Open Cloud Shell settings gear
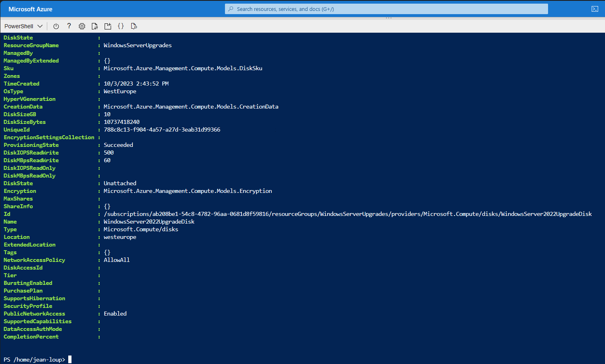605x364 pixels. pos(82,26)
